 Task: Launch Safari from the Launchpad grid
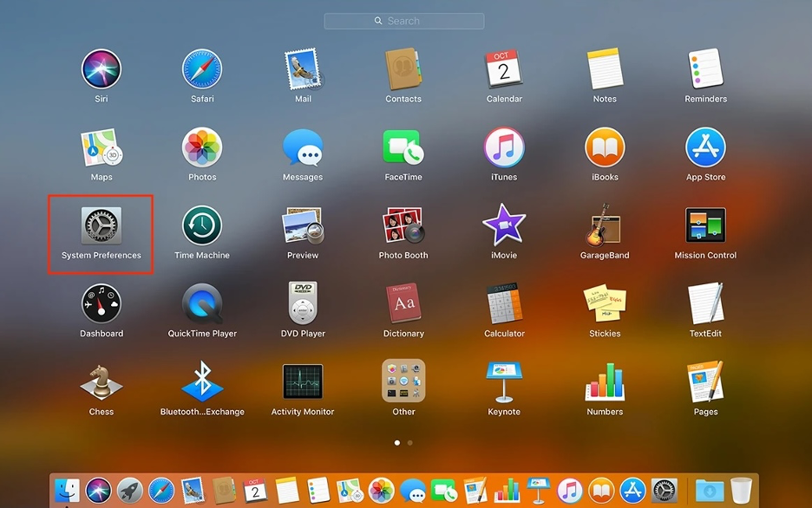202,68
